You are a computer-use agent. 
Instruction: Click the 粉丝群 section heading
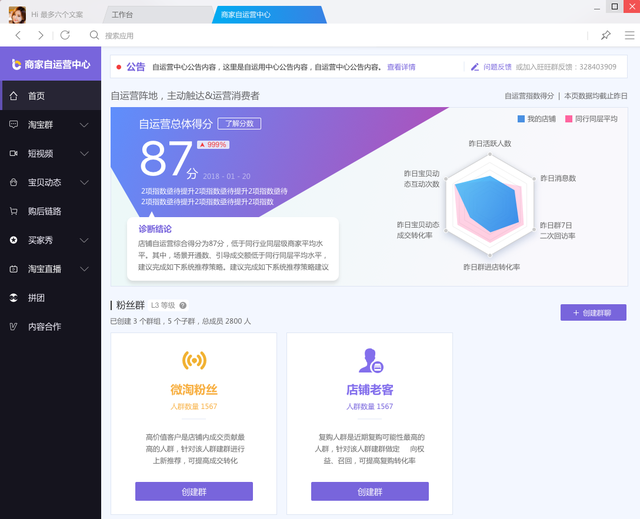coord(130,305)
